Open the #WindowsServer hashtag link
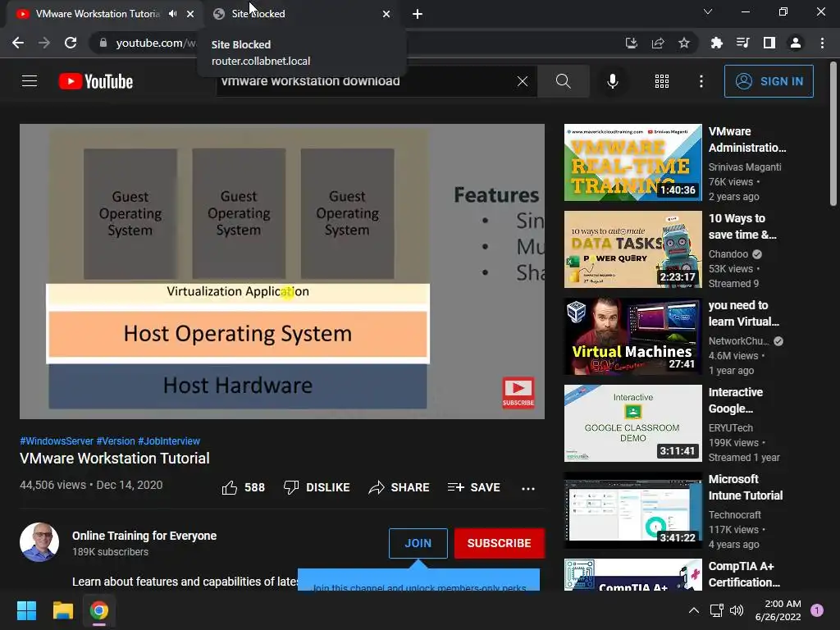Screen dimensions: 840x630 (57, 441)
